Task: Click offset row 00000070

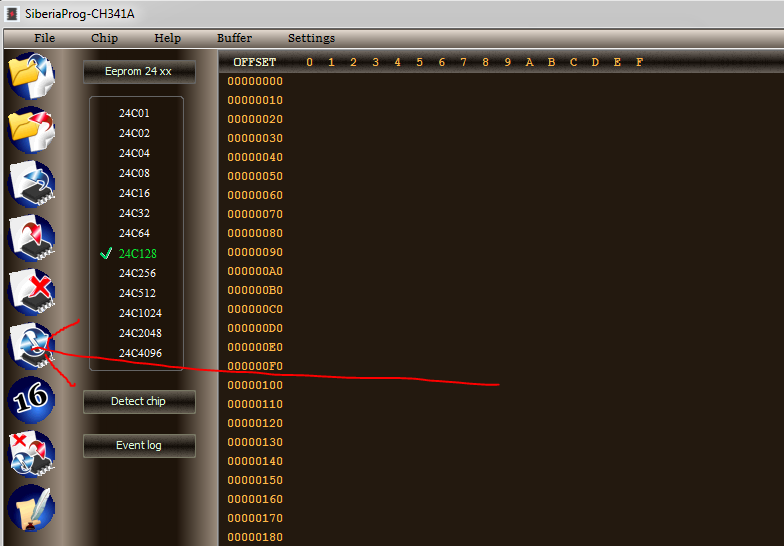Action: pyautogui.click(x=255, y=214)
